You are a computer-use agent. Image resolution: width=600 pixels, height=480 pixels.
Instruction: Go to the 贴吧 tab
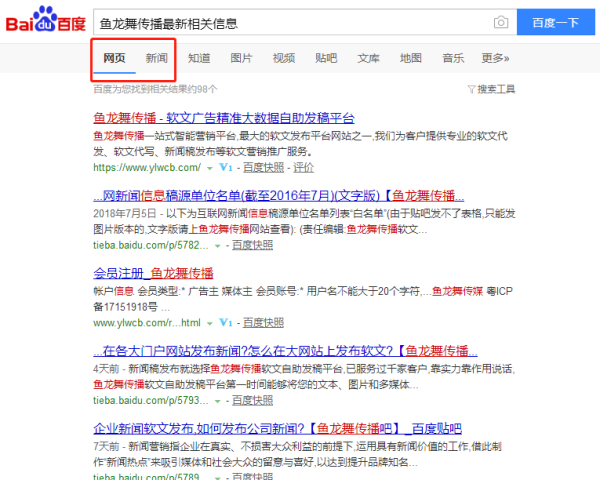coord(326,58)
